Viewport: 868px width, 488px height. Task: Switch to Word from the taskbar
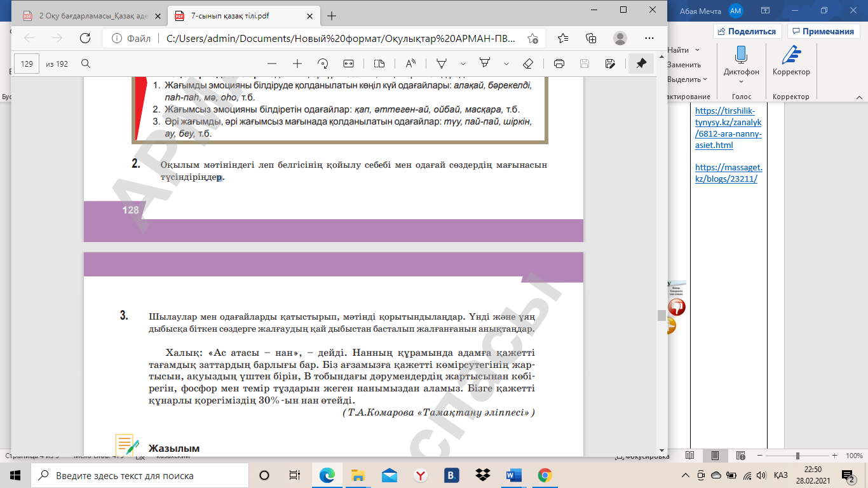tap(513, 475)
